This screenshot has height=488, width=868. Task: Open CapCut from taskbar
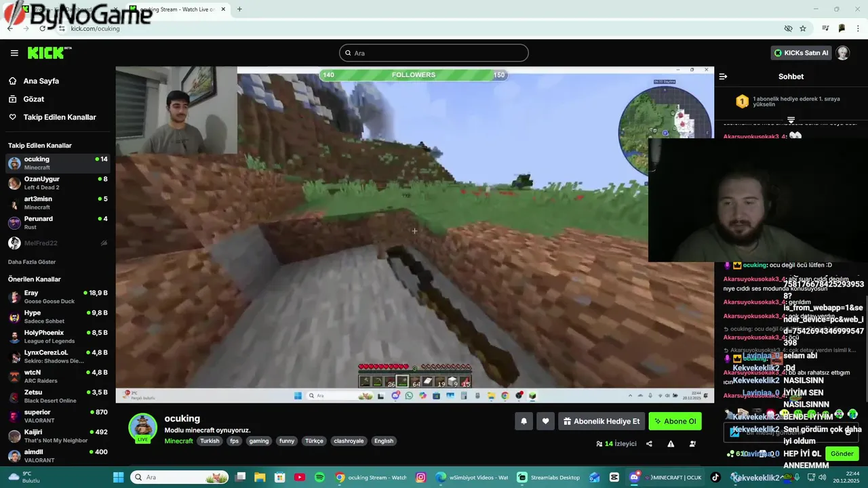614,477
